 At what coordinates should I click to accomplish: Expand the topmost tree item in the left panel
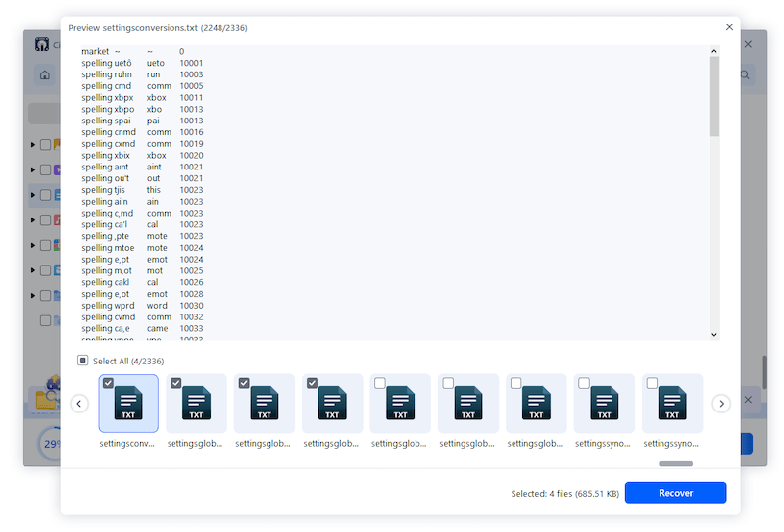tap(34, 145)
